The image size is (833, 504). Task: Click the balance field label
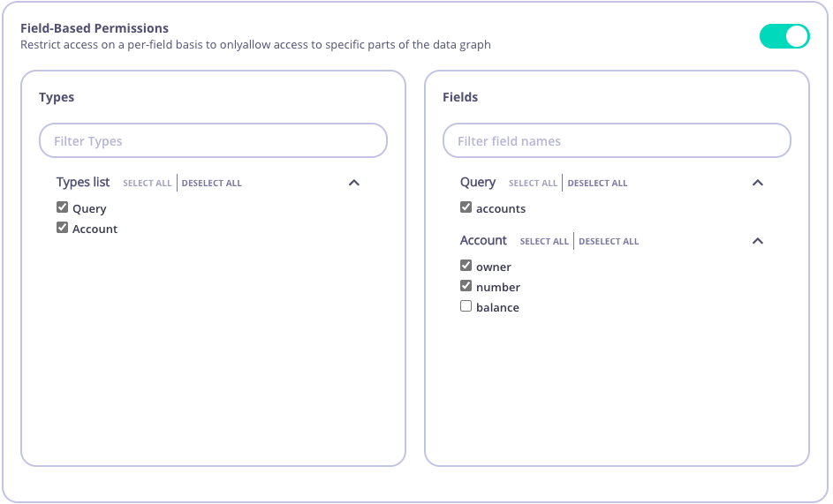pyautogui.click(x=497, y=308)
